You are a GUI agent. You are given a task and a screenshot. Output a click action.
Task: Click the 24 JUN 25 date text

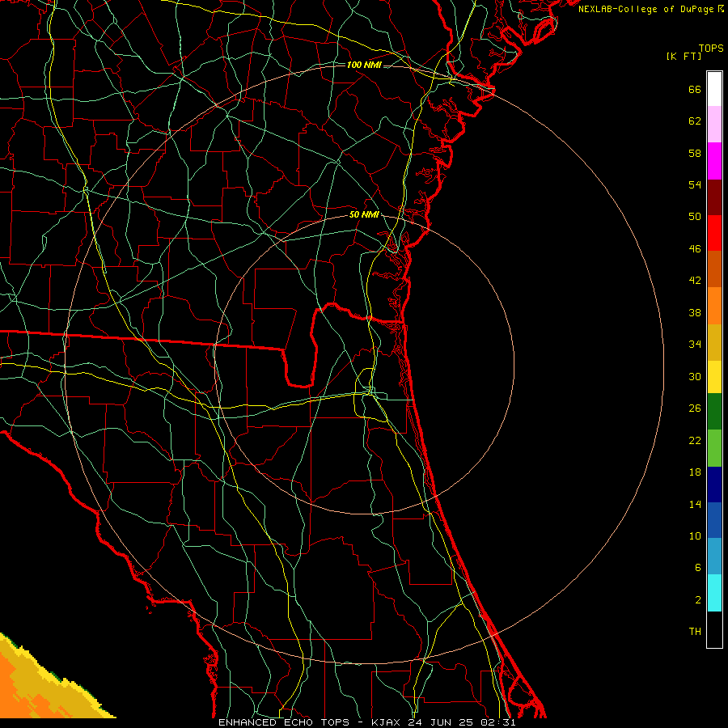tap(442, 722)
